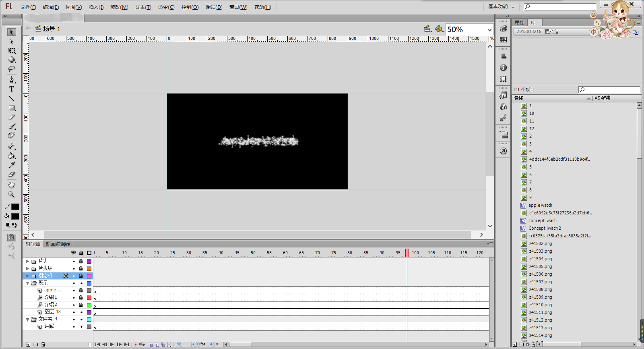
Task: Collapse the 展示 layer folder
Action: [27, 283]
